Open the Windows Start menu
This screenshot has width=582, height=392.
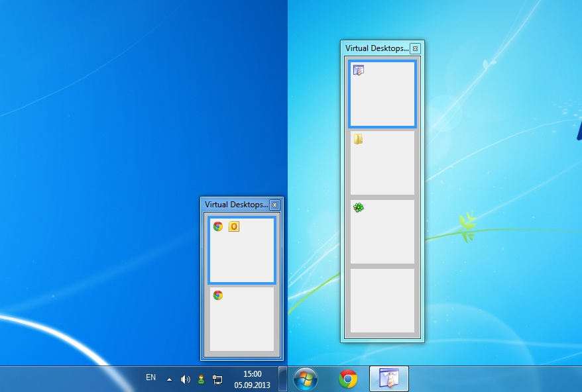tap(306, 379)
